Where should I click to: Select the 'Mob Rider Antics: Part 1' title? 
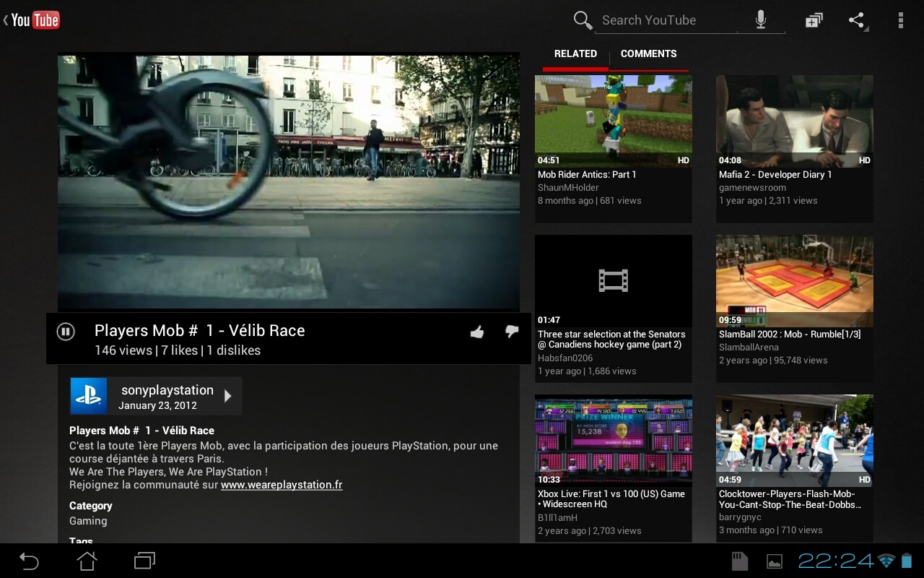(587, 174)
